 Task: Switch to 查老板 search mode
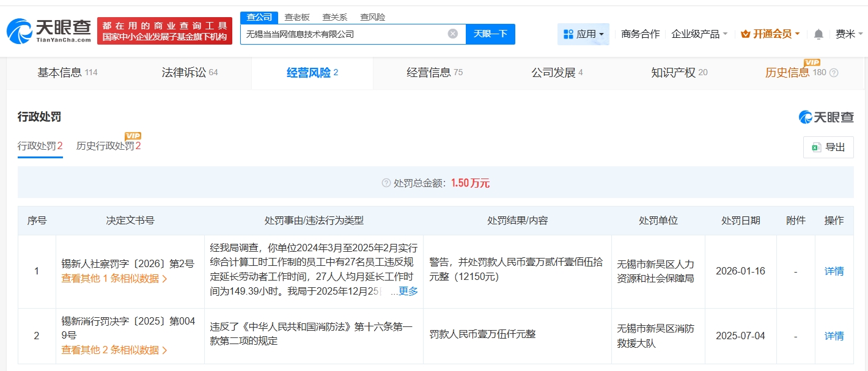click(x=297, y=17)
